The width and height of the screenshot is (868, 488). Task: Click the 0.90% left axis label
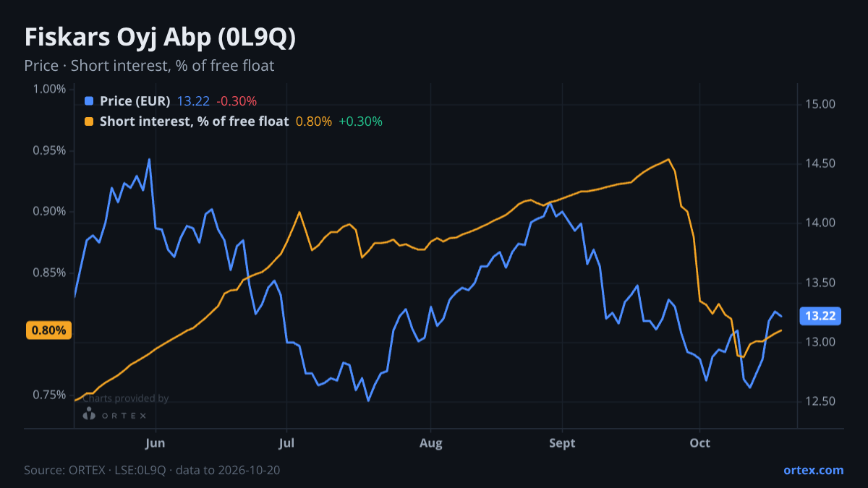[49, 211]
